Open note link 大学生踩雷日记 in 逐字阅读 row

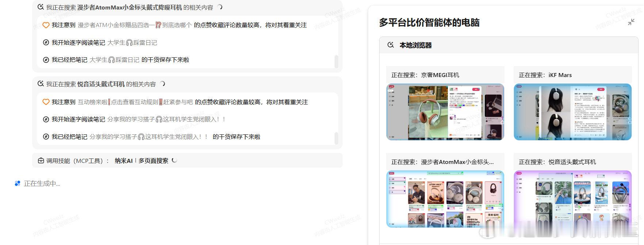pyautogui.click(x=132, y=43)
